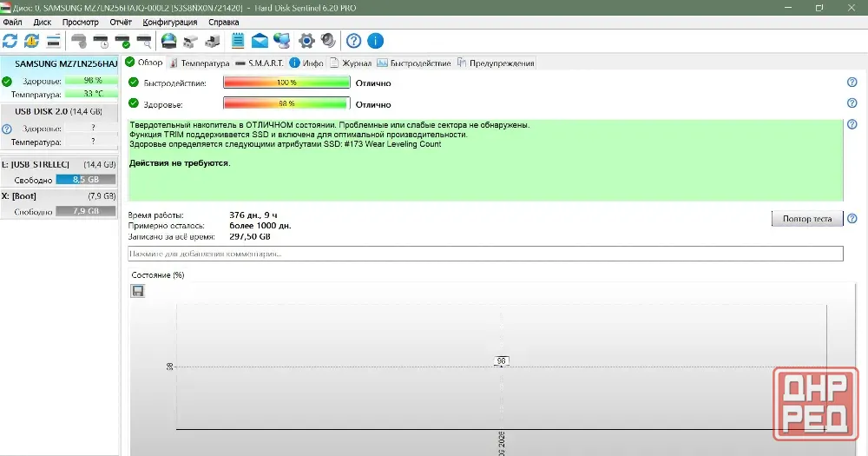Click the blue info toolbar icon

pyautogui.click(x=375, y=41)
